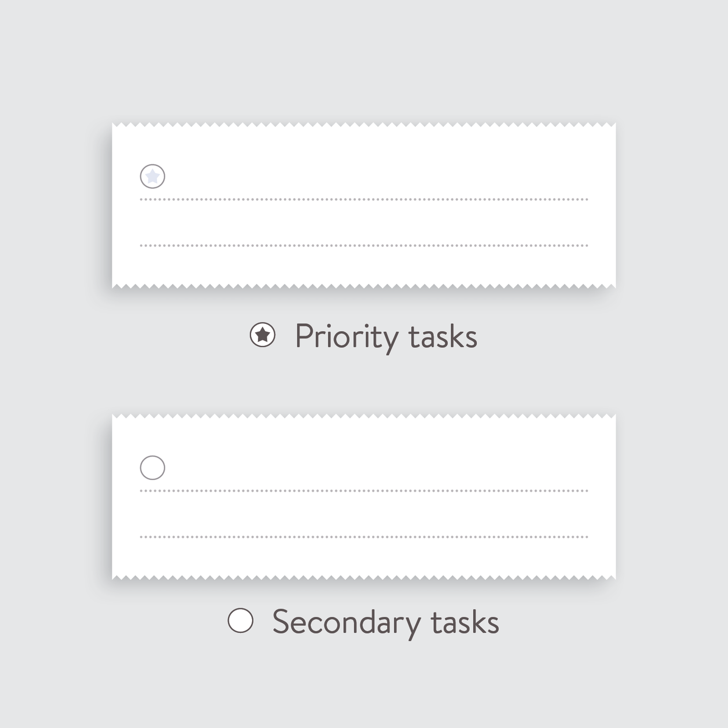Toggle the star circle in the priority card
728x728 pixels.
152,176
